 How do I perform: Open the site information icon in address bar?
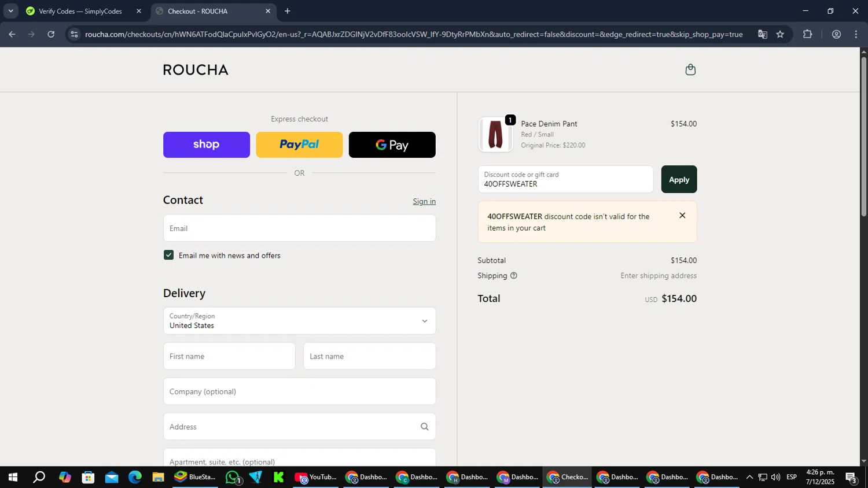pyautogui.click(x=74, y=34)
